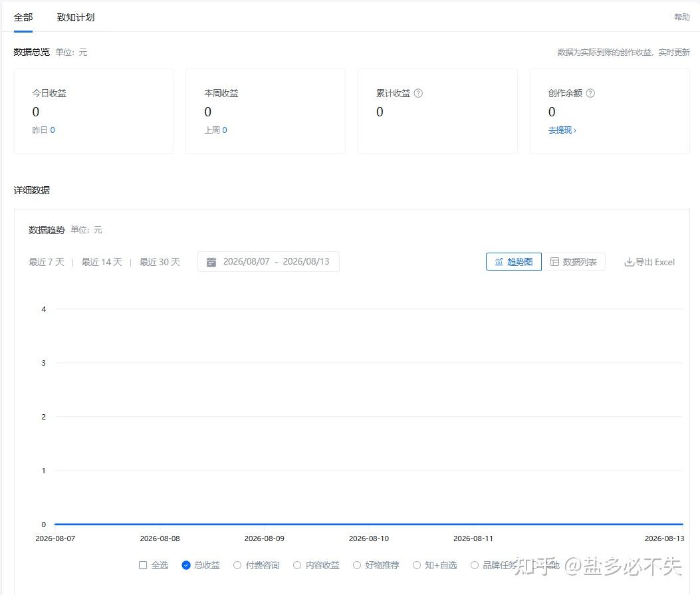Select the 品牌任务 series option

pos(494,565)
